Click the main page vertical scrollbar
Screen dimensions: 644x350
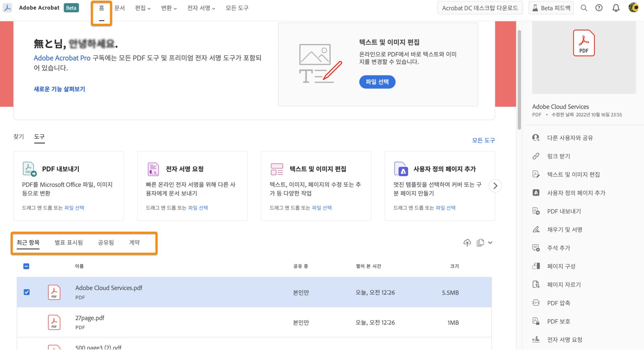[519, 80]
